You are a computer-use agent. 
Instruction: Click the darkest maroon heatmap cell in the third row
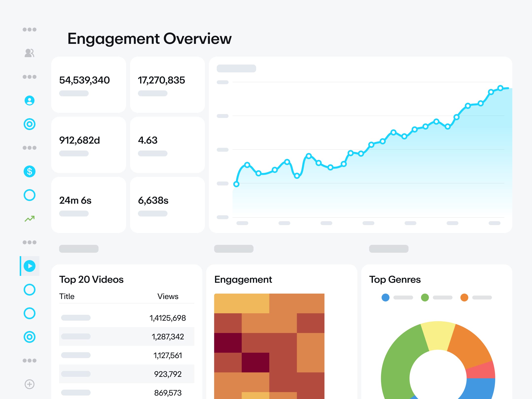228,343
